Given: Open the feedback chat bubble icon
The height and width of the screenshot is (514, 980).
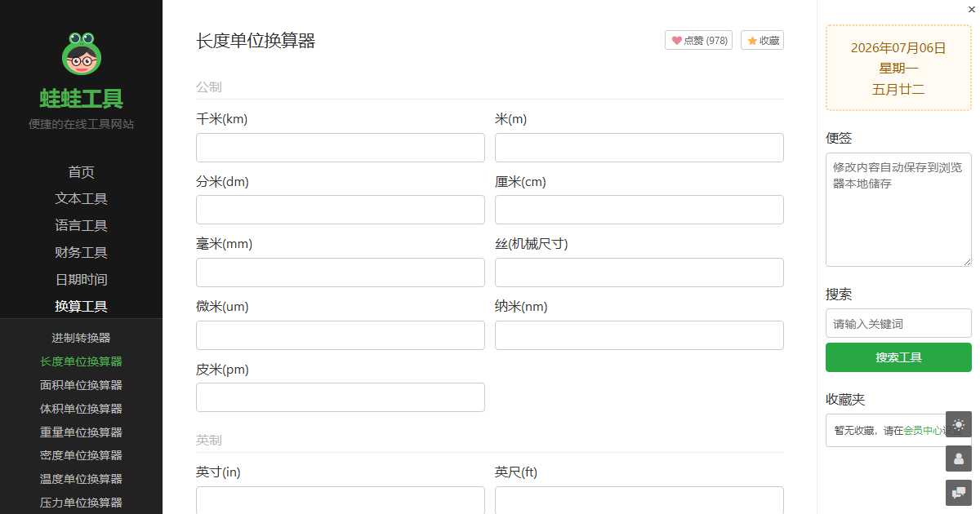Looking at the screenshot, I should click(959, 493).
